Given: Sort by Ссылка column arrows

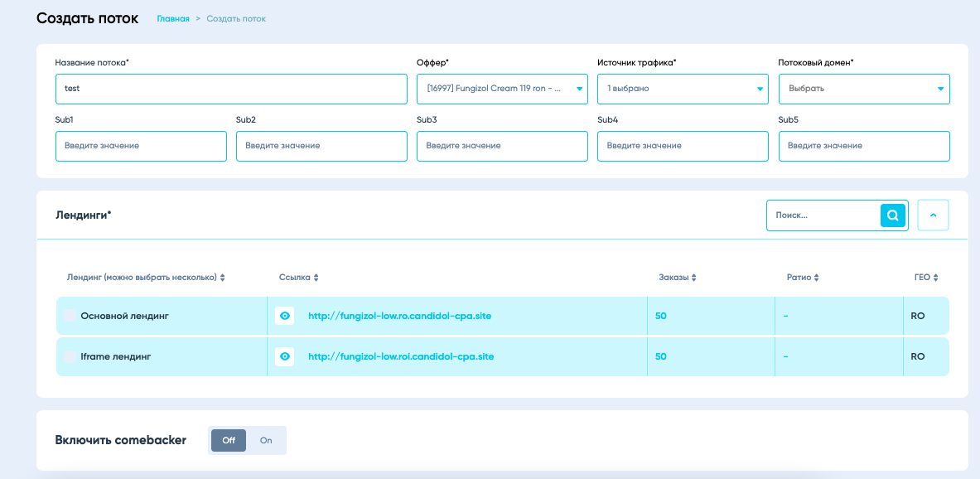Looking at the screenshot, I should [x=316, y=278].
